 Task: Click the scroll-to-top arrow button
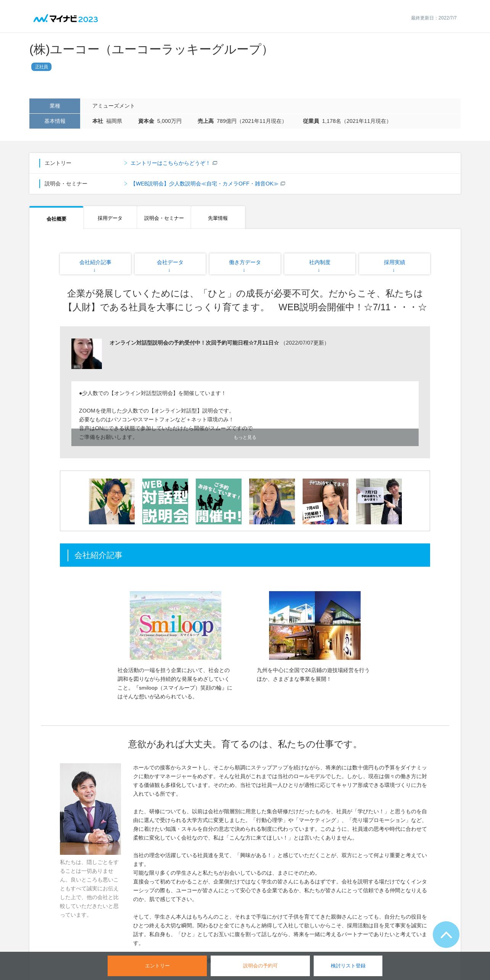pyautogui.click(x=446, y=934)
